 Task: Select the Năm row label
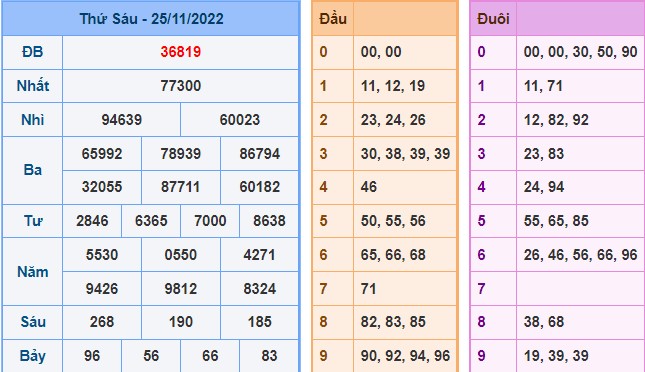click(x=32, y=272)
